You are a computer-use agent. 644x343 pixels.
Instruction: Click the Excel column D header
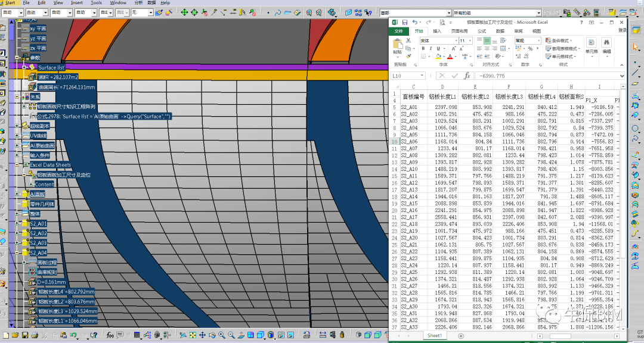[x=442, y=86]
